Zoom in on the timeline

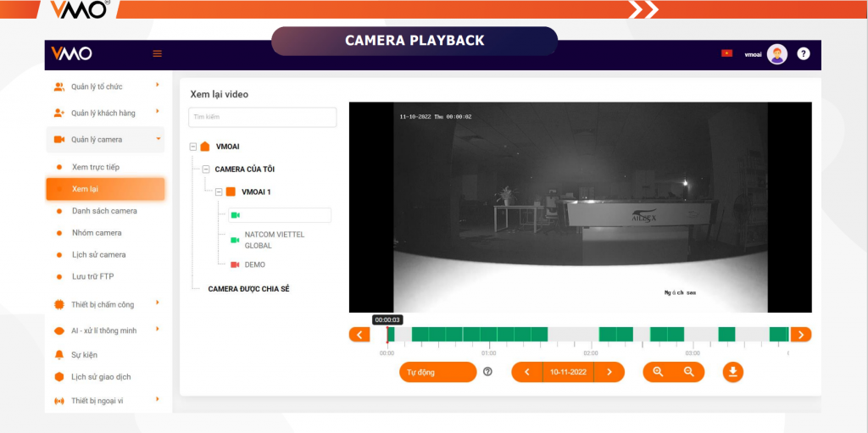pyautogui.click(x=658, y=372)
